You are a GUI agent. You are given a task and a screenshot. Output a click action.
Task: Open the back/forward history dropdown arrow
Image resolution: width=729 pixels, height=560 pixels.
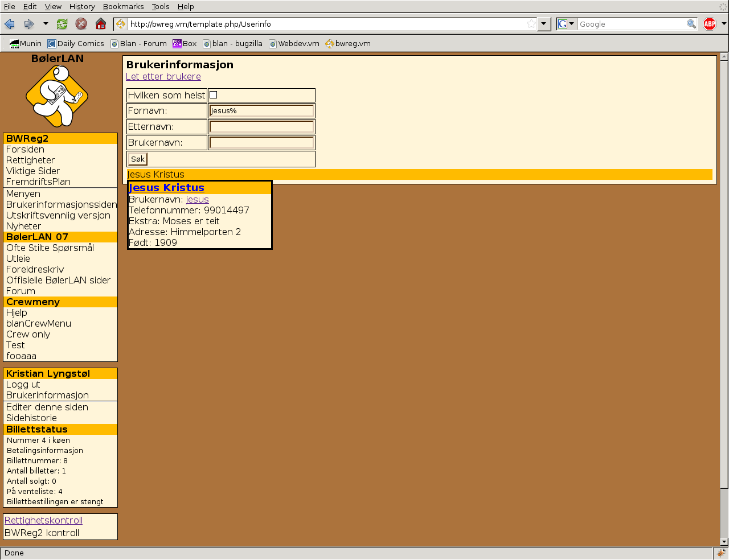pos(46,24)
